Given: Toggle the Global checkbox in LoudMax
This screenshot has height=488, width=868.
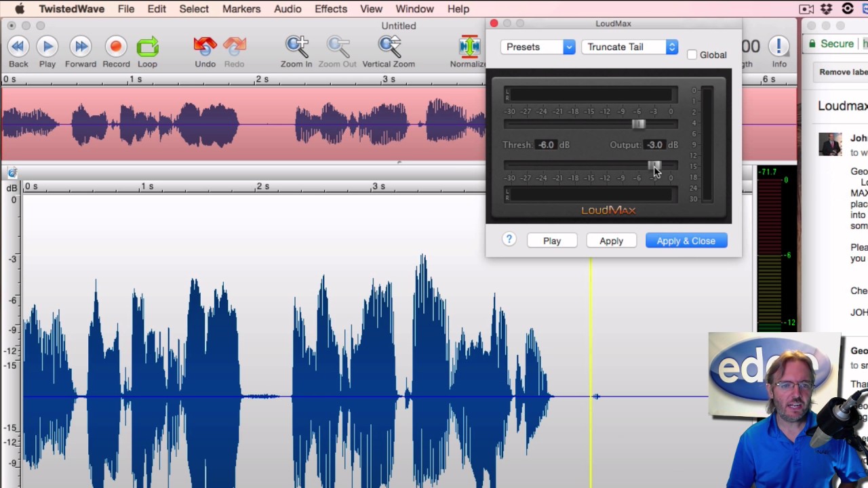Looking at the screenshot, I should click(x=692, y=55).
